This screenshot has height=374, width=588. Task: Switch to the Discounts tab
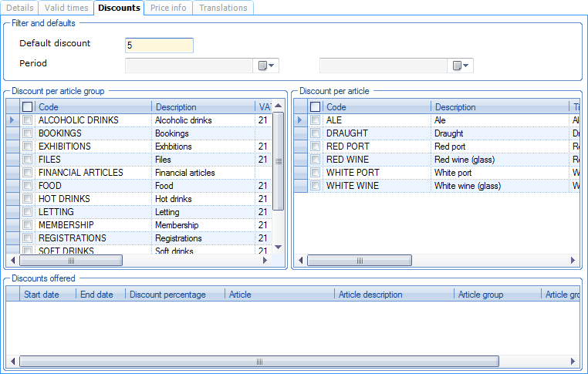(x=119, y=8)
